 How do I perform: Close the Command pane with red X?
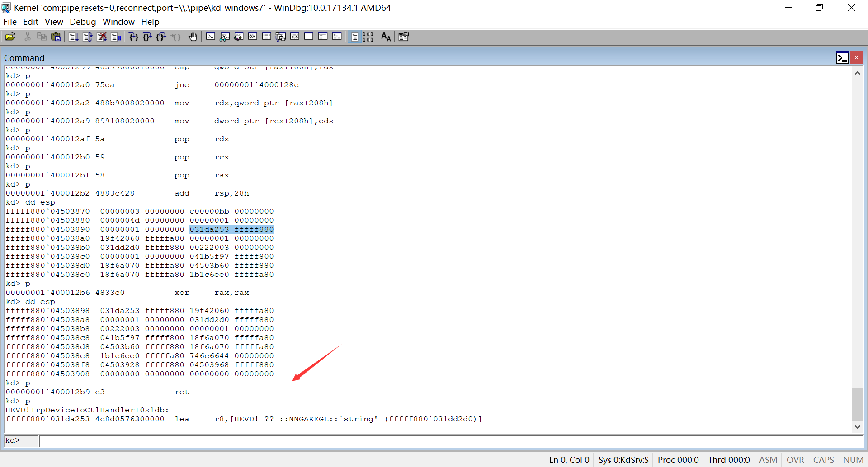(x=856, y=58)
